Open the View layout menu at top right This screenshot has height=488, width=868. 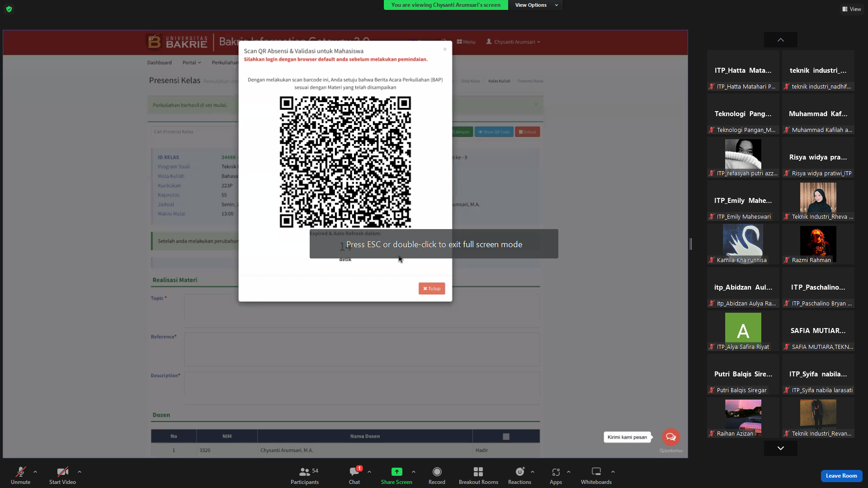coord(852,9)
